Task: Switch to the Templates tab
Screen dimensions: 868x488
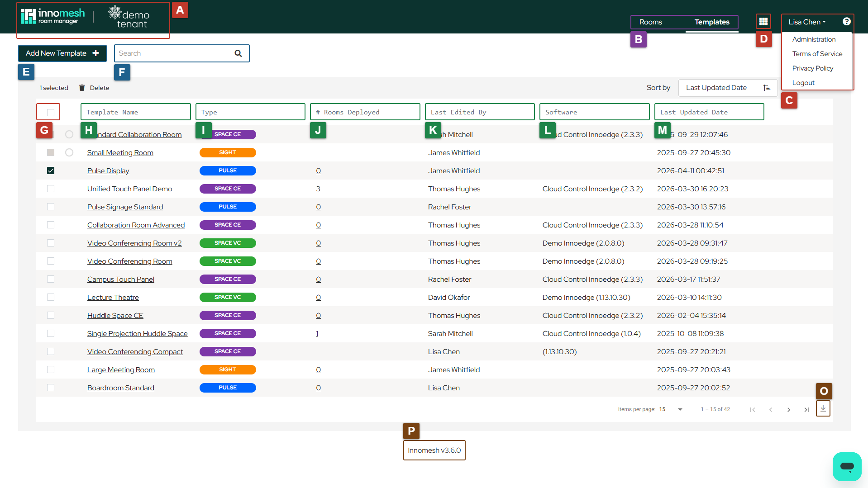Action: tap(712, 22)
